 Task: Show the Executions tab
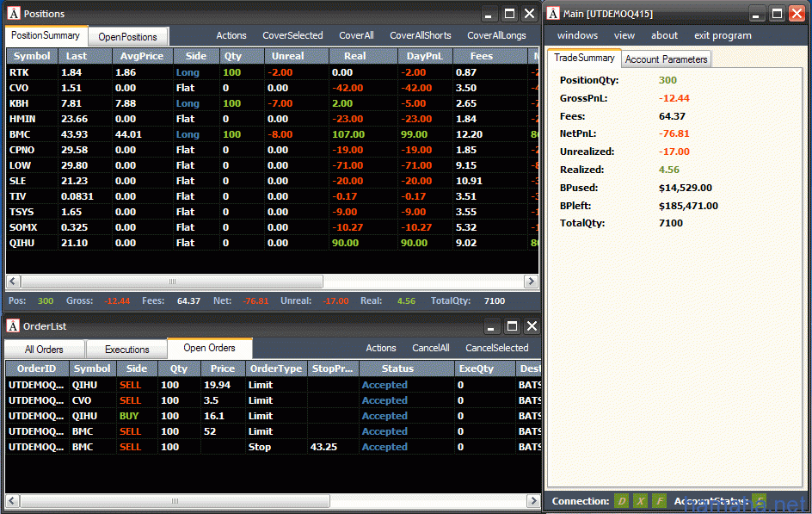[127, 350]
